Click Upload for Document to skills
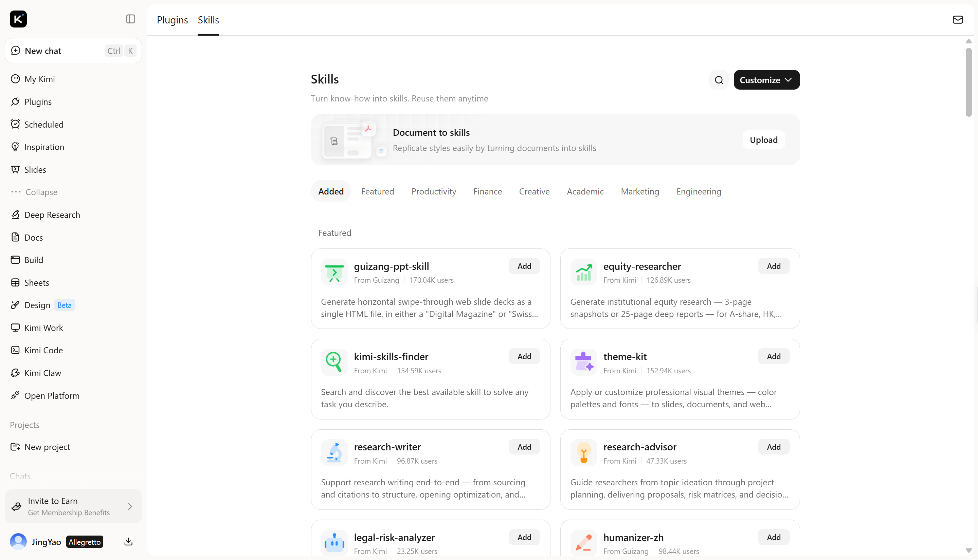Viewport: 978px width, 560px height. point(763,140)
